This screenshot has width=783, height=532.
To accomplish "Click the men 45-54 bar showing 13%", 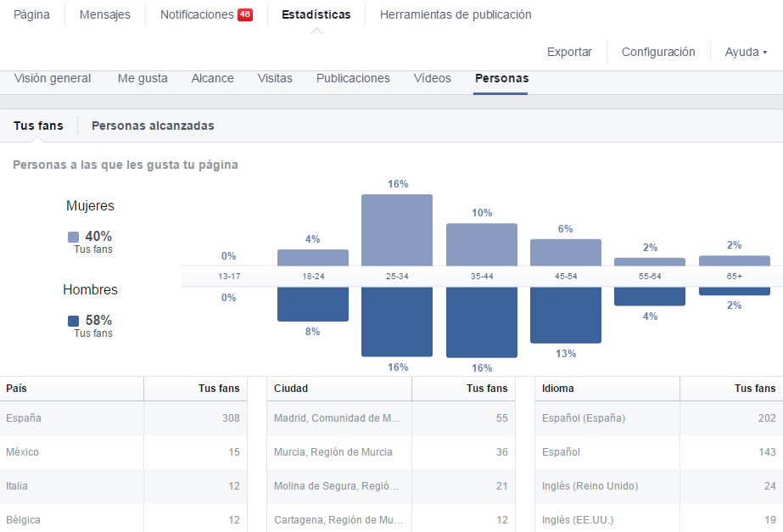I will pyautogui.click(x=565, y=315).
